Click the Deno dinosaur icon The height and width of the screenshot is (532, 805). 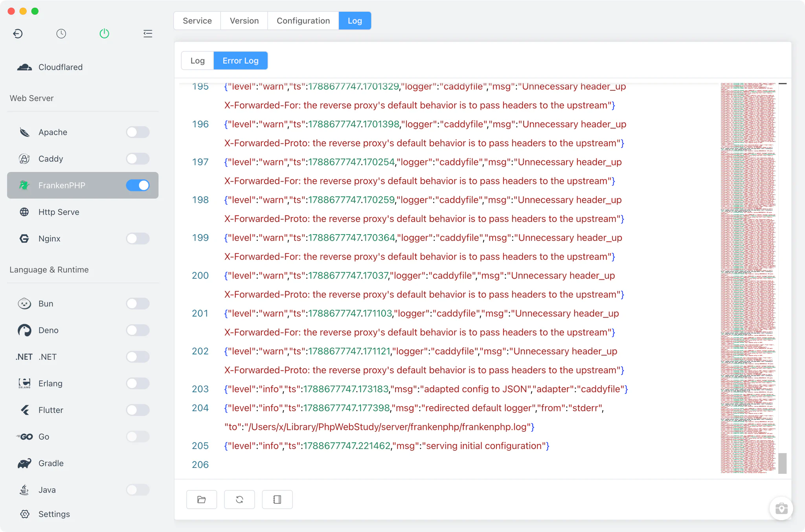point(24,330)
